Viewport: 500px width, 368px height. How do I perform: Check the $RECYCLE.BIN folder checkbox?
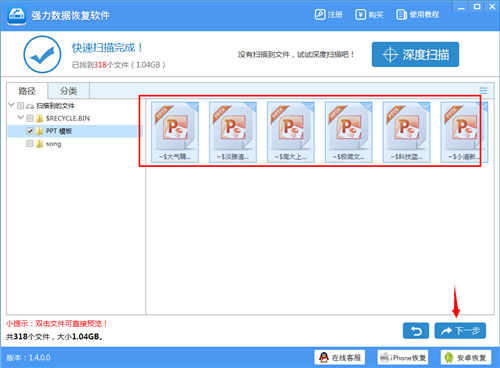click(x=30, y=118)
